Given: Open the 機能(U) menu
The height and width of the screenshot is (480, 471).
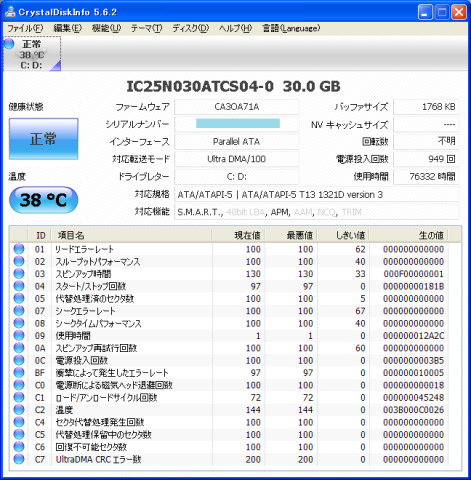Looking at the screenshot, I should point(106,28).
